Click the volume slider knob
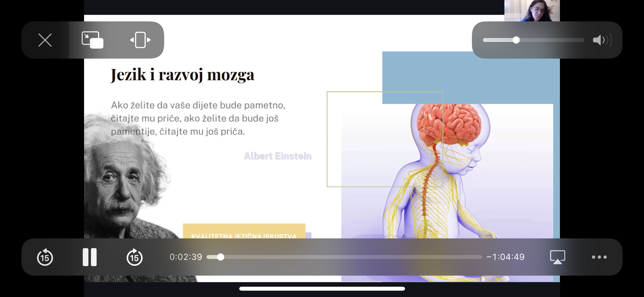Screen dimensions: 644x297 tap(516, 40)
